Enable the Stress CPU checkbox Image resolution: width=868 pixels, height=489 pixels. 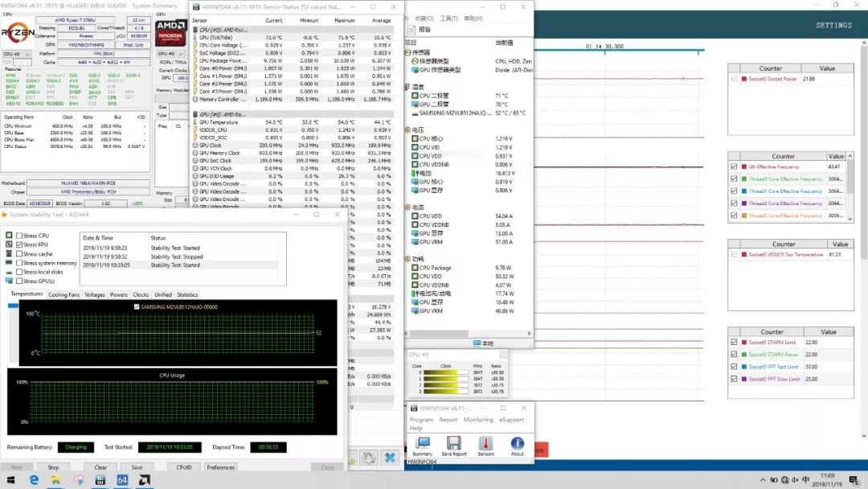[x=20, y=236]
